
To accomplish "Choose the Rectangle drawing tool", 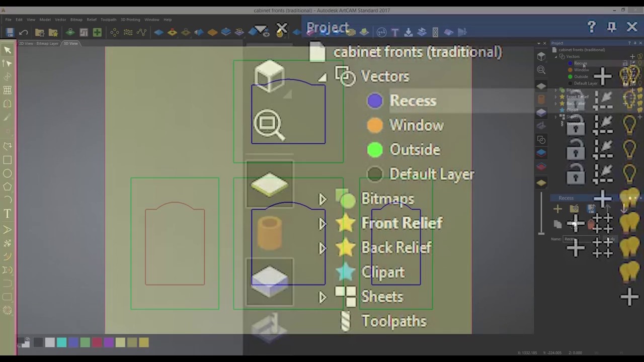I will point(8,160).
